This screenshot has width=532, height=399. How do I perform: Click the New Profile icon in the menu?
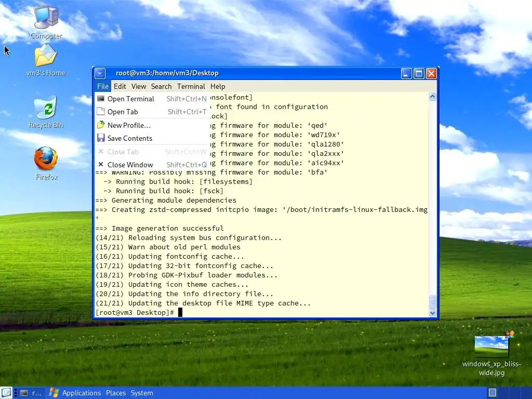[101, 125]
